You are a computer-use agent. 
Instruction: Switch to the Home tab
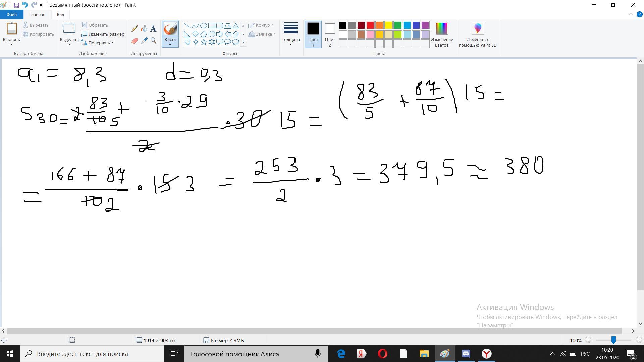click(x=37, y=14)
